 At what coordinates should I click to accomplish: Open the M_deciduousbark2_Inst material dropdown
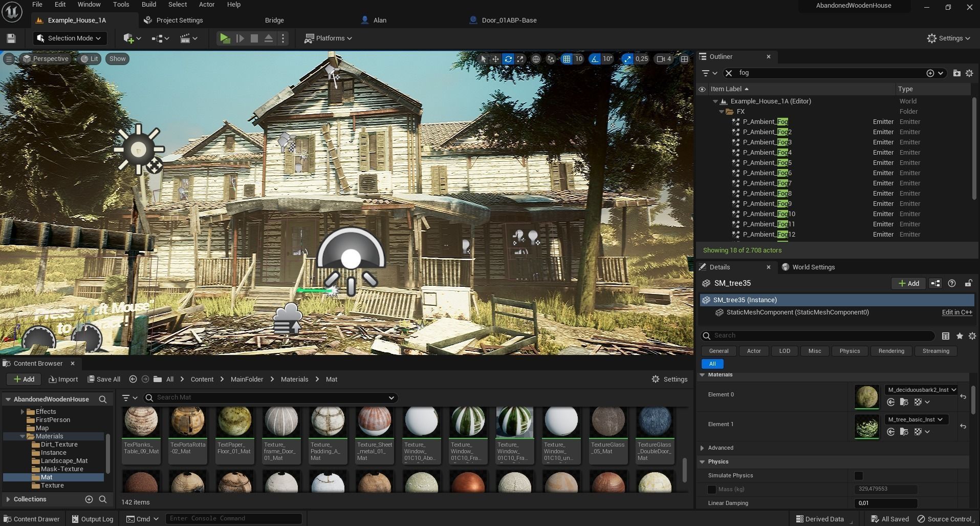[922, 390]
